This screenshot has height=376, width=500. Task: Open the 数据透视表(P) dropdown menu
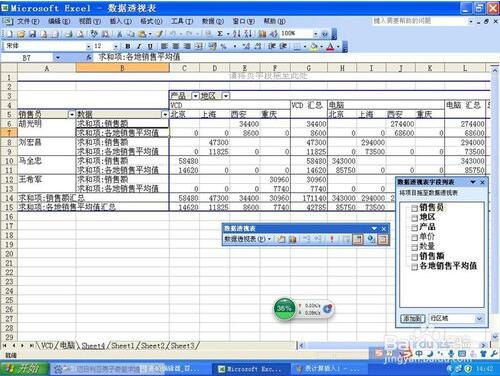[247, 239]
